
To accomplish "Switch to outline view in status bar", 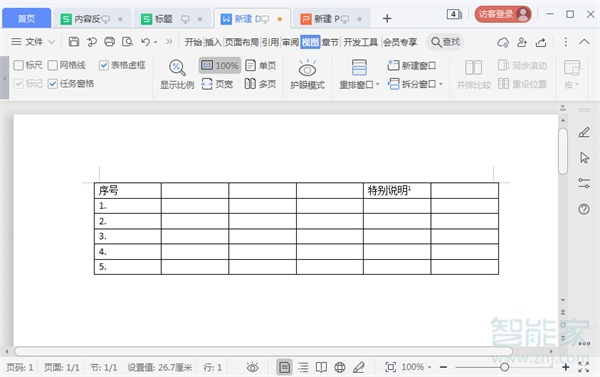I will pyautogui.click(x=303, y=367).
